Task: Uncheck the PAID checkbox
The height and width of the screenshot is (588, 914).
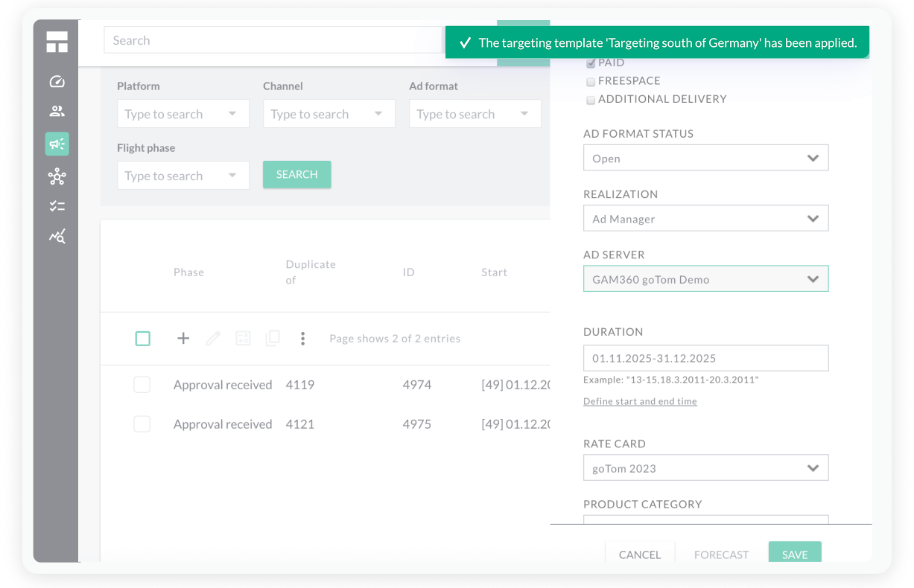Action: click(590, 63)
